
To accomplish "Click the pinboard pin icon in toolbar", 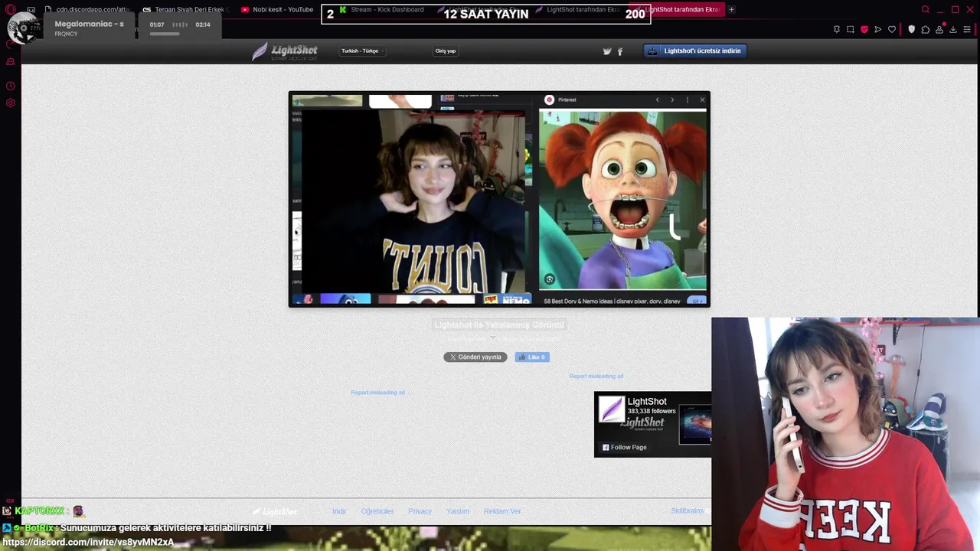I will 836,29.
